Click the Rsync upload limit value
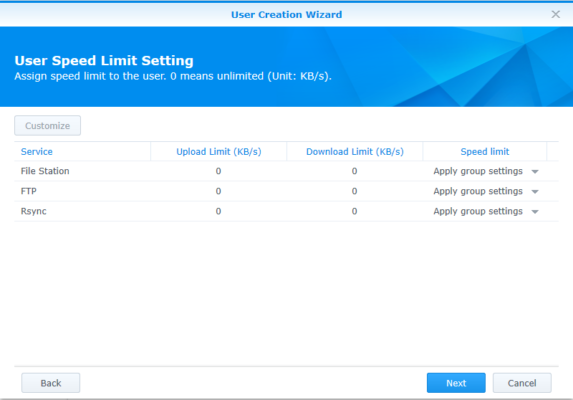Image resolution: width=573 pixels, height=400 pixels. [218, 211]
